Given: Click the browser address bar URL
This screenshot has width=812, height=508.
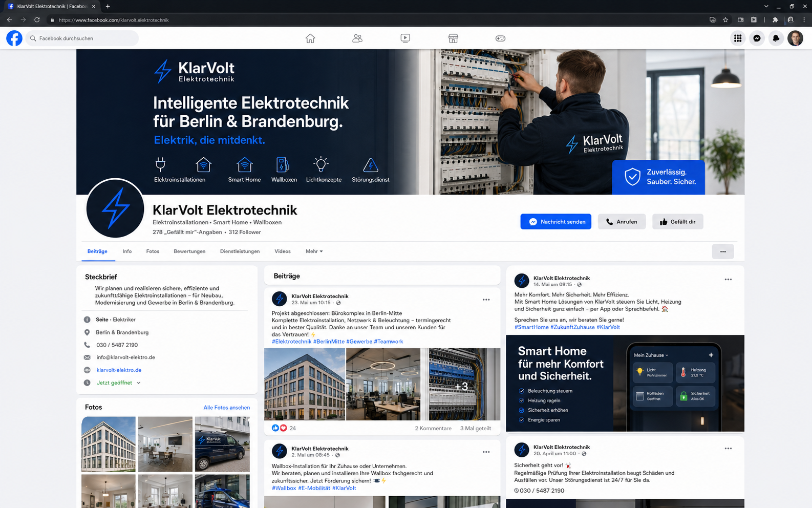Looking at the screenshot, I should click(x=114, y=20).
